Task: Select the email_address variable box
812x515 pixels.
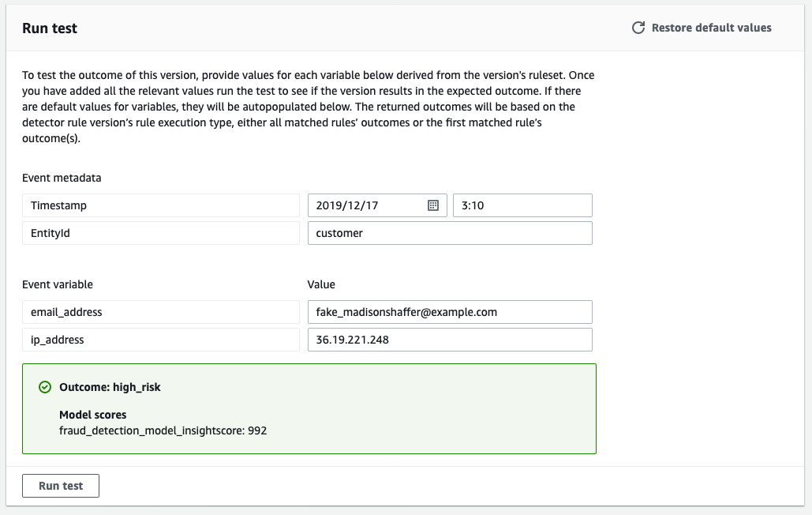Action: (x=160, y=312)
